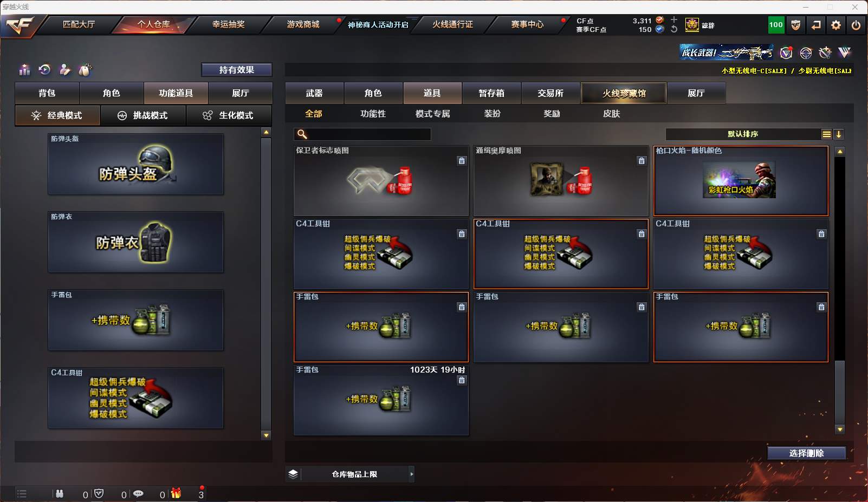Open the 游戏商城 top menu
Image resolution: width=868 pixels, height=502 pixels.
303,24
